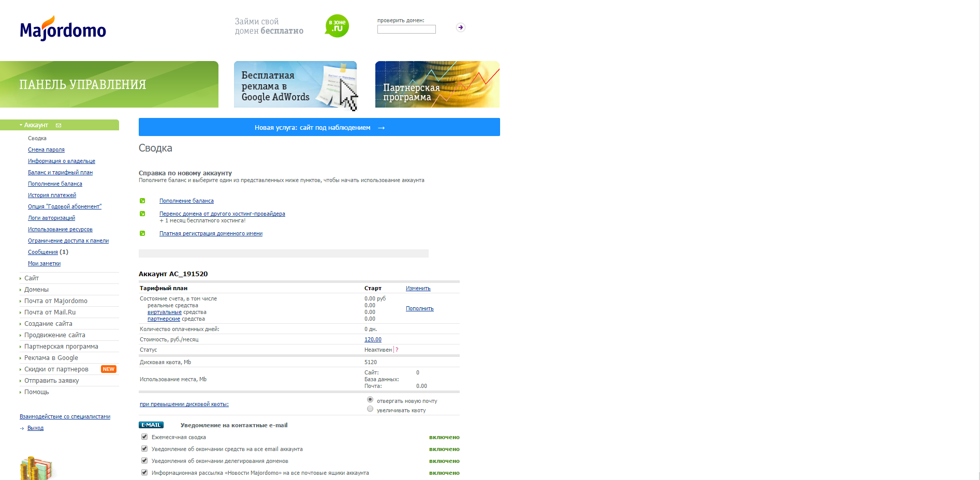The height and width of the screenshot is (480, 980).
Task: Click the 'проверить домен' text field
Action: [406, 29]
